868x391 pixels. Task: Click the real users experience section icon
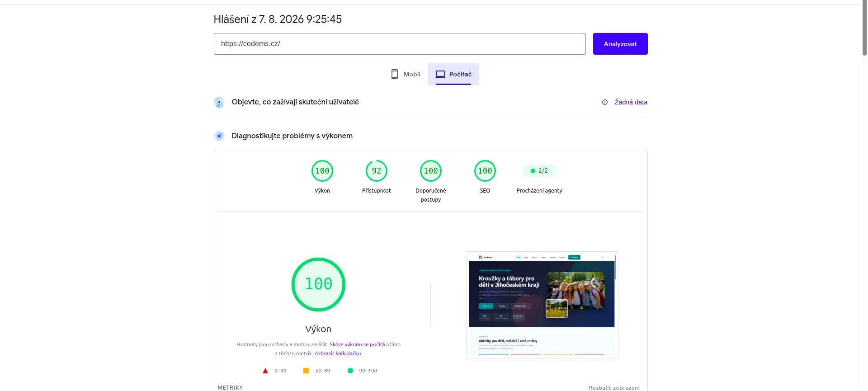pos(219,102)
